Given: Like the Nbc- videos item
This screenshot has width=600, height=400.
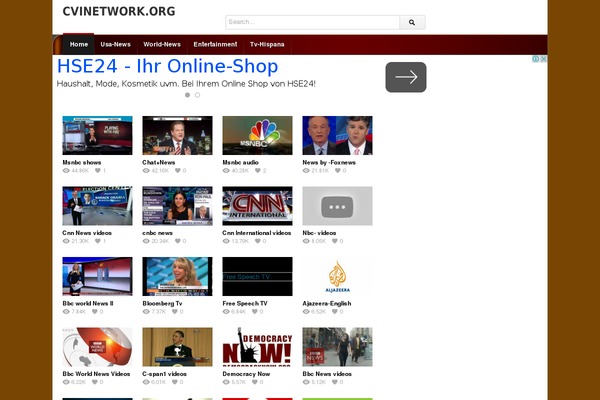Looking at the screenshot, I should (x=335, y=241).
